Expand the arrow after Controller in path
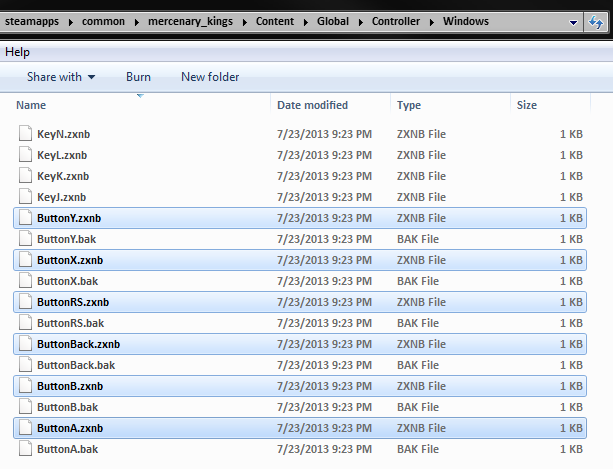 [x=432, y=22]
